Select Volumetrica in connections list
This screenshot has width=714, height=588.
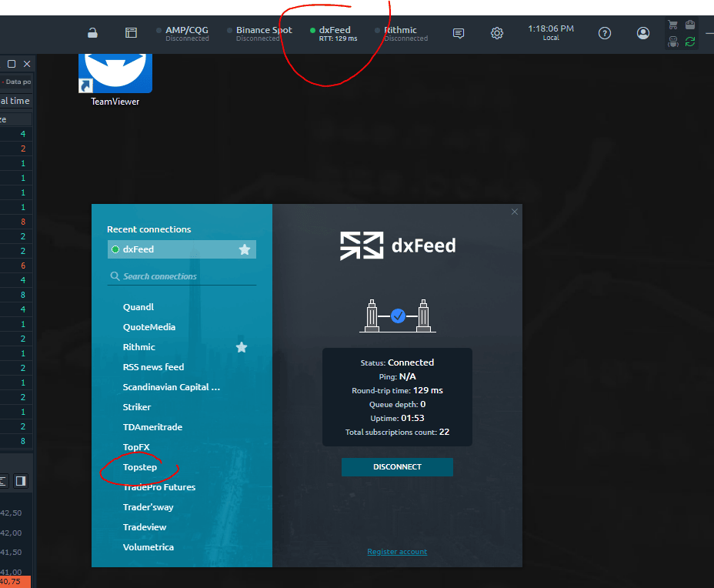[148, 547]
